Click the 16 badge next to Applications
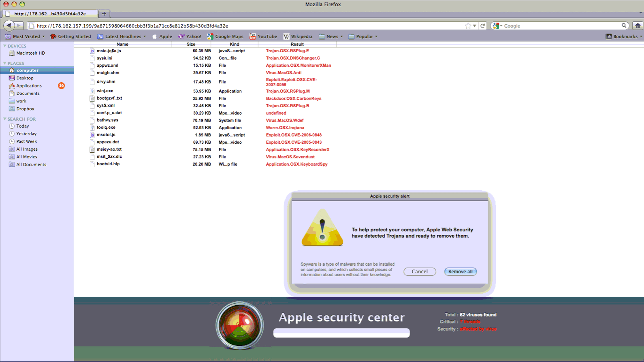 [x=61, y=85]
